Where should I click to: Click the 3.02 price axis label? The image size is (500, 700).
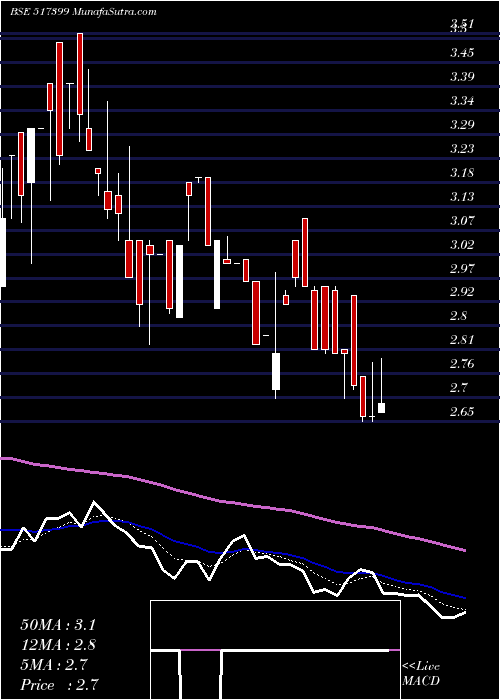point(462,245)
